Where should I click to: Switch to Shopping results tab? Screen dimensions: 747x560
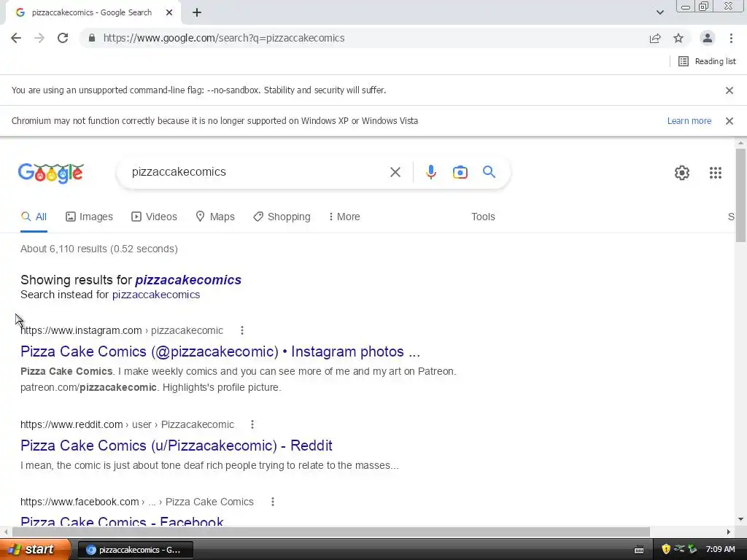(x=282, y=217)
